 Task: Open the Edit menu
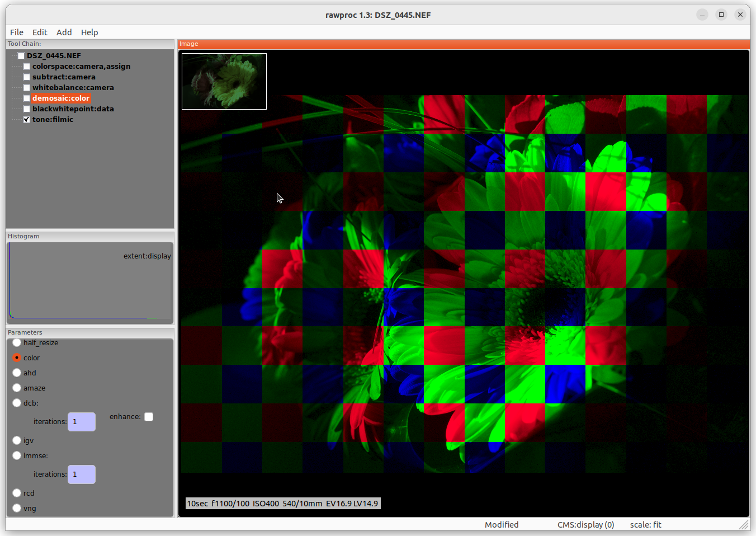[40, 32]
